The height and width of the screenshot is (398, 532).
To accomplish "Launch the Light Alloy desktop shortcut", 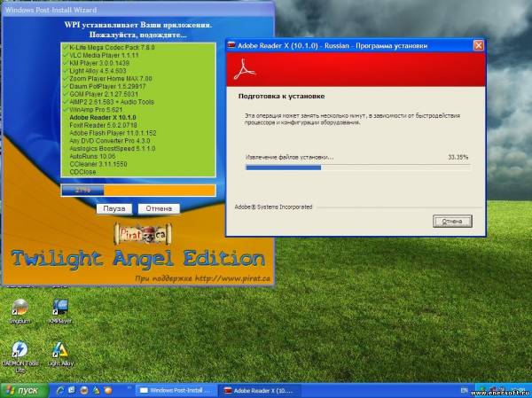I will click(x=60, y=354).
